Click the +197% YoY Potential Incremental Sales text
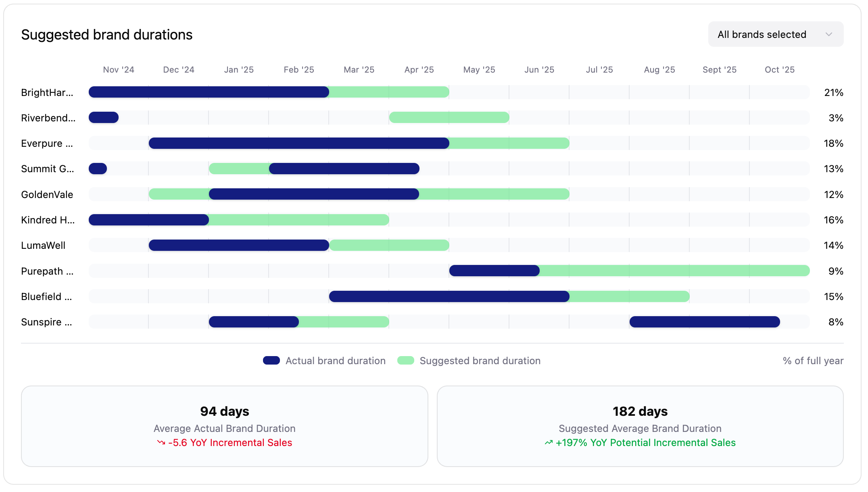868x492 pixels. [645, 442]
